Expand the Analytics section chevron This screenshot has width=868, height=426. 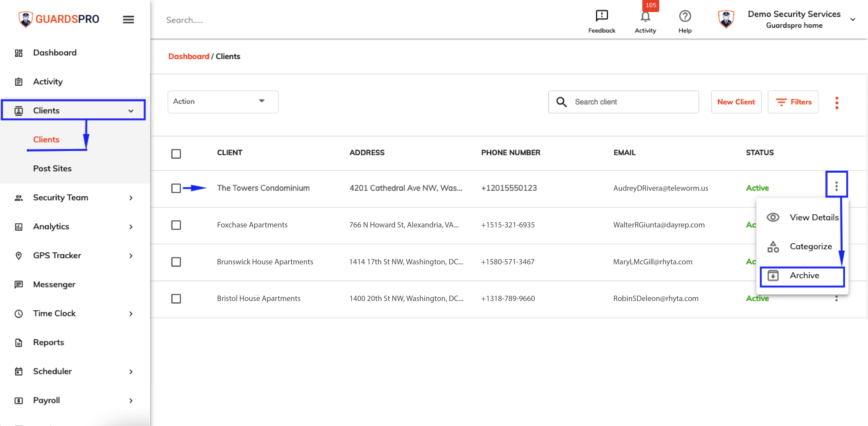(131, 227)
